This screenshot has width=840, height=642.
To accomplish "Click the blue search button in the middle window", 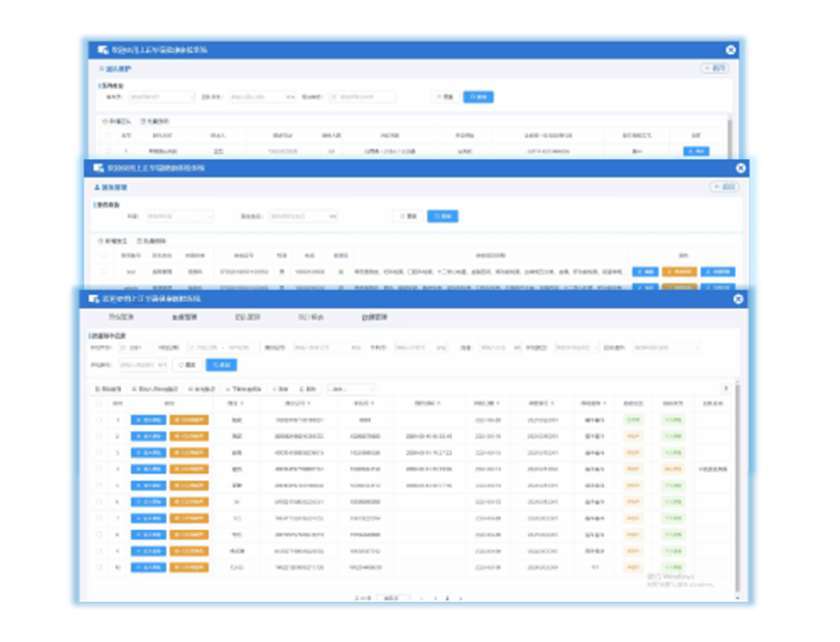I will pyautogui.click(x=442, y=217).
